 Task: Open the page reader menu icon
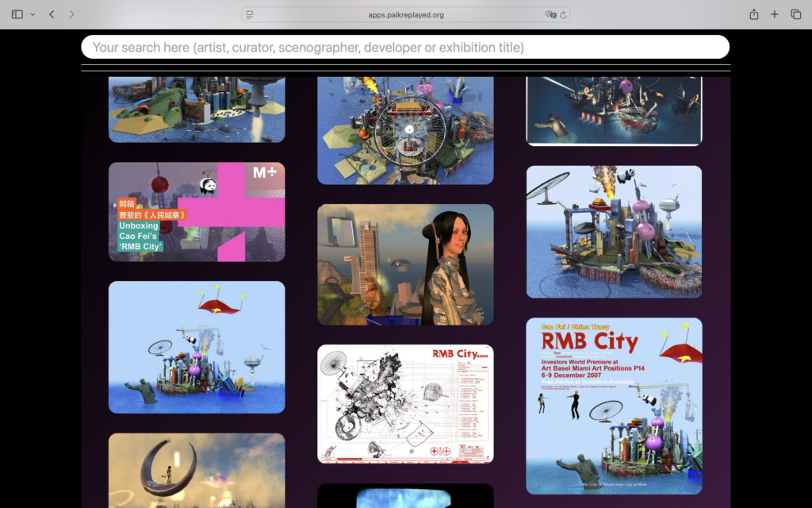(250, 14)
